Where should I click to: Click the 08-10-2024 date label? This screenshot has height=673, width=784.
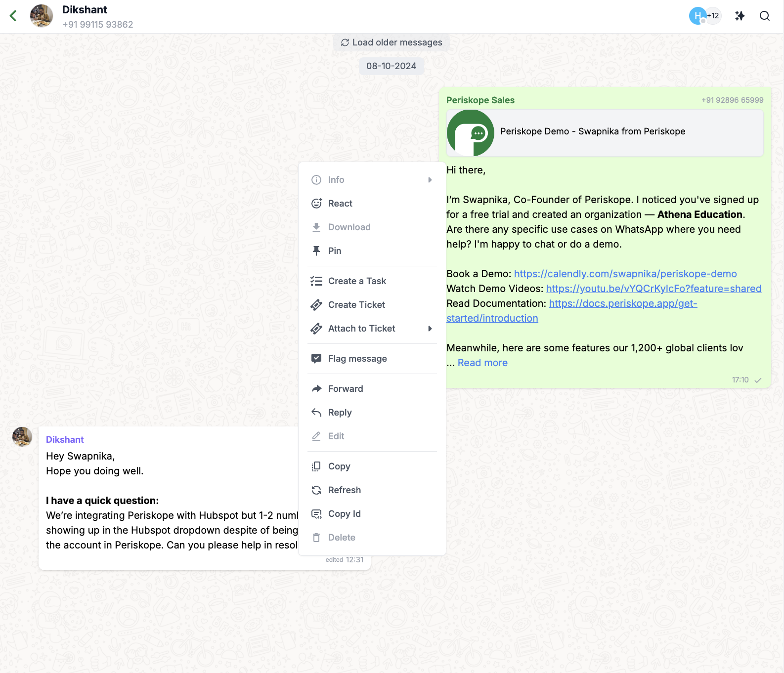(391, 66)
